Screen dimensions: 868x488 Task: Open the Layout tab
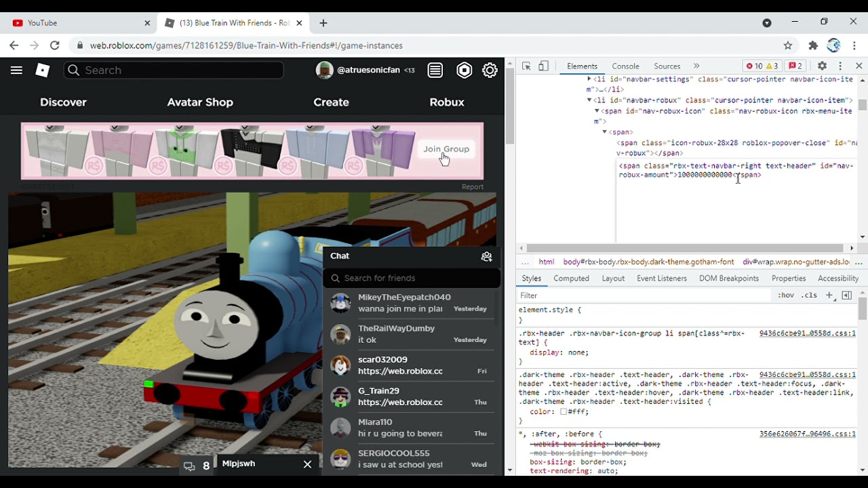click(613, 279)
